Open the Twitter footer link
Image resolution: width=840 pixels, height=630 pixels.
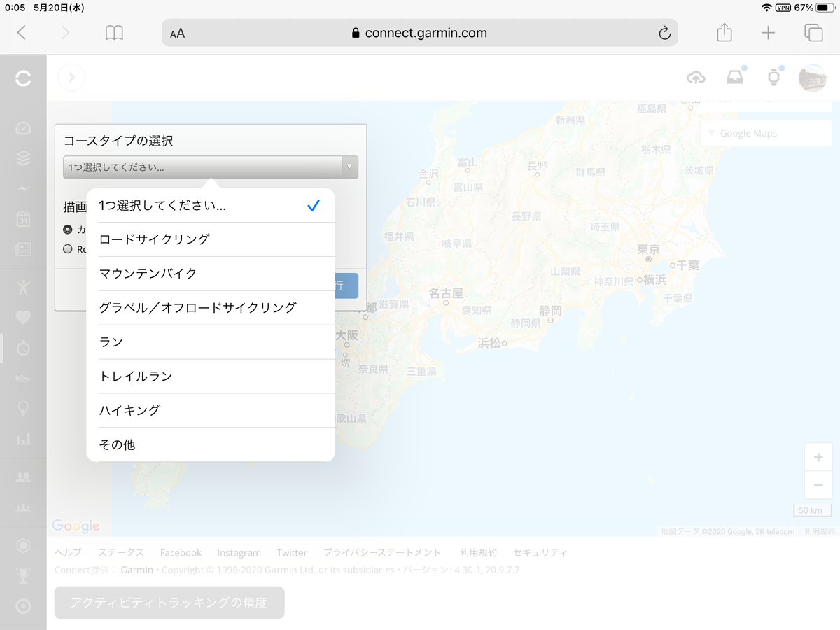click(x=292, y=553)
